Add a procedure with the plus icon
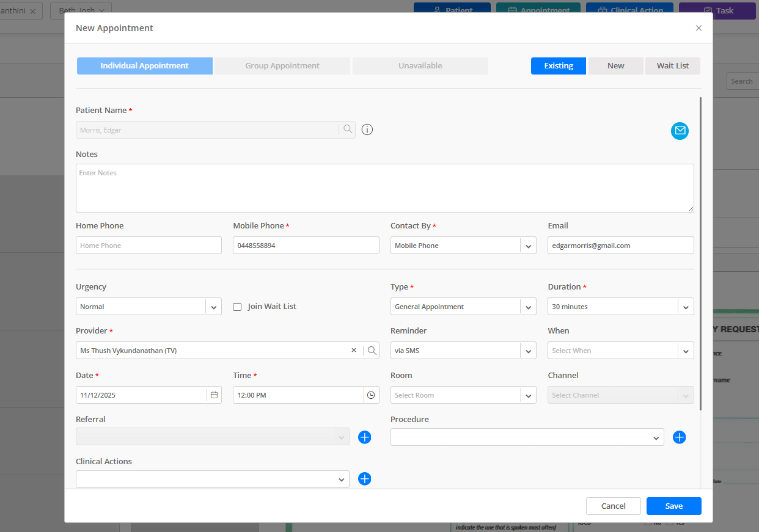 click(679, 437)
